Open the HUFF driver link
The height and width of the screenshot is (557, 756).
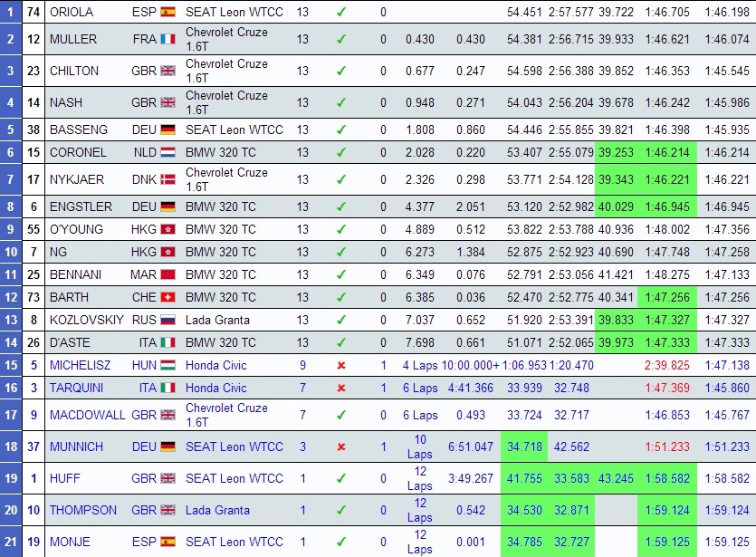click(x=64, y=478)
